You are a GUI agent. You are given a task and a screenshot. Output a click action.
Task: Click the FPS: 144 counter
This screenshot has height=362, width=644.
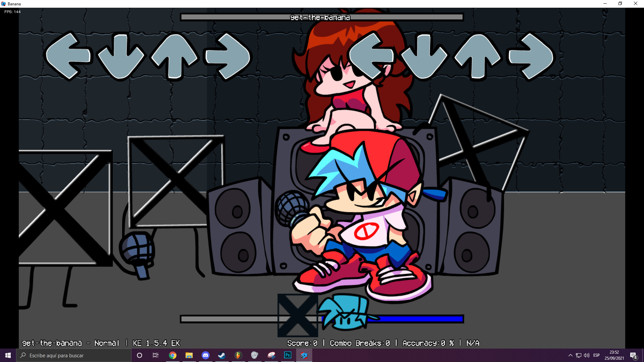12,12
